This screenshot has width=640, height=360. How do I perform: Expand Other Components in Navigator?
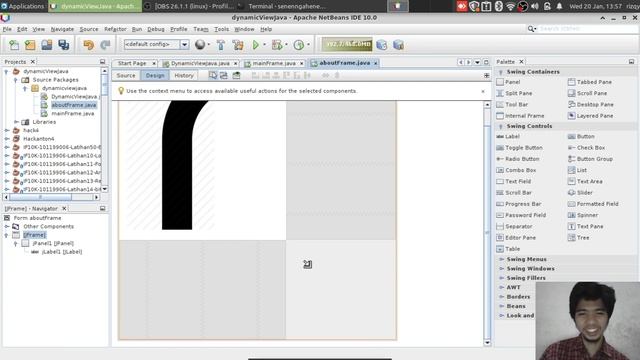pos(7,226)
